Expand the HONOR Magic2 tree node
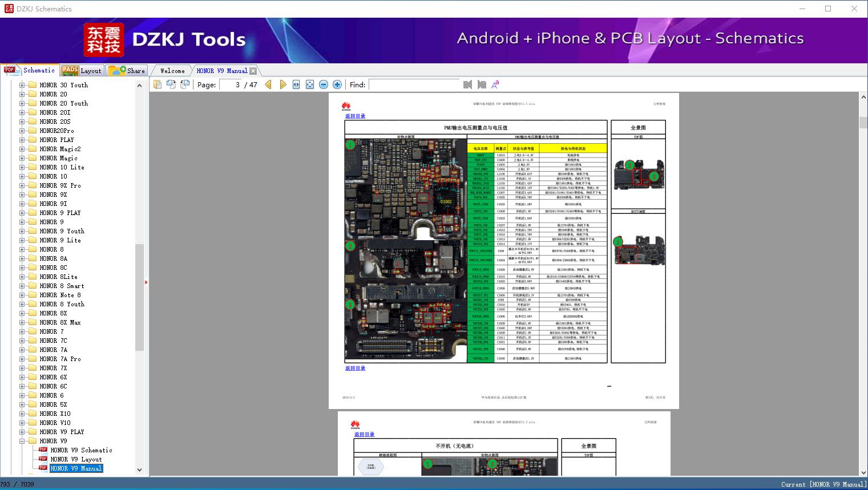Viewport: 868px width, 490px height. pos(22,149)
